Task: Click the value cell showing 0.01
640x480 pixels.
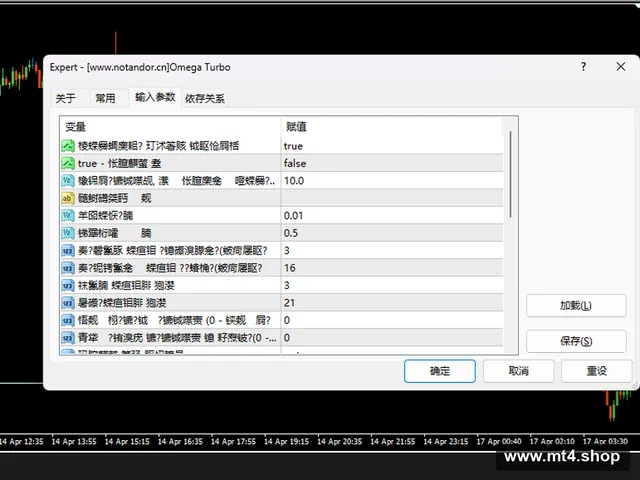Action: tap(392, 216)
